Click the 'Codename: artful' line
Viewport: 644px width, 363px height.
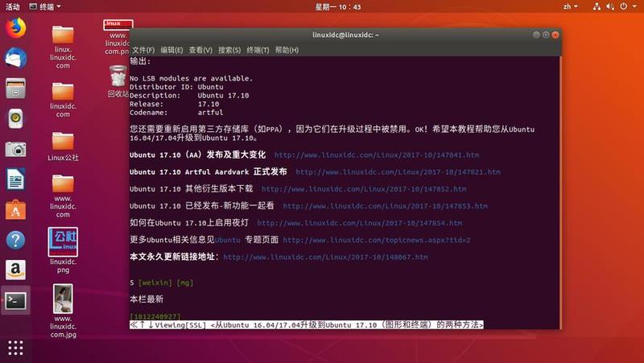point(176,113)
